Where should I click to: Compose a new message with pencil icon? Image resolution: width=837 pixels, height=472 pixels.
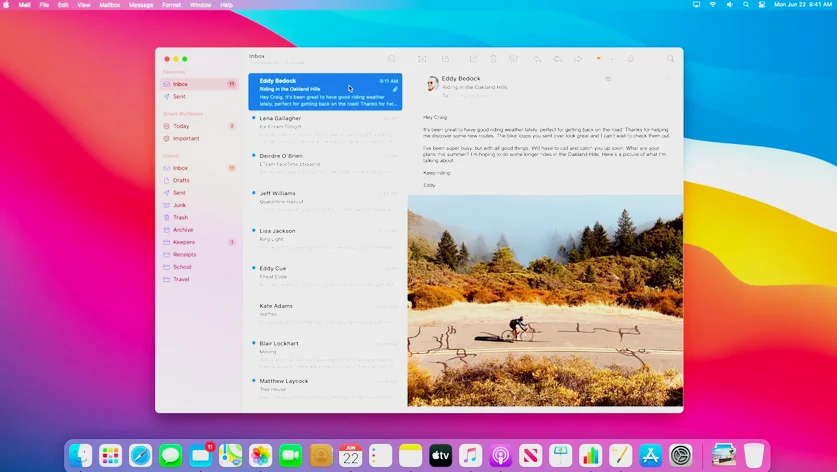445,59
